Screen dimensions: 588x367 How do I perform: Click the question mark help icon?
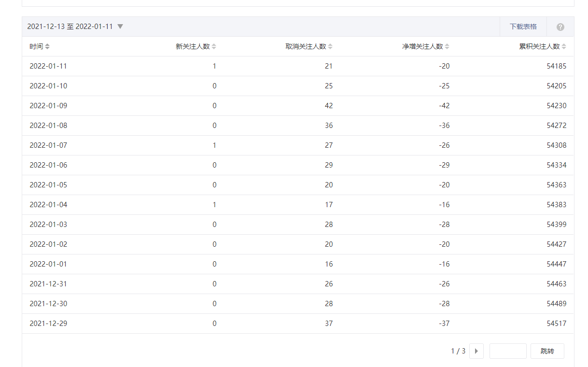tap(560, 27)
